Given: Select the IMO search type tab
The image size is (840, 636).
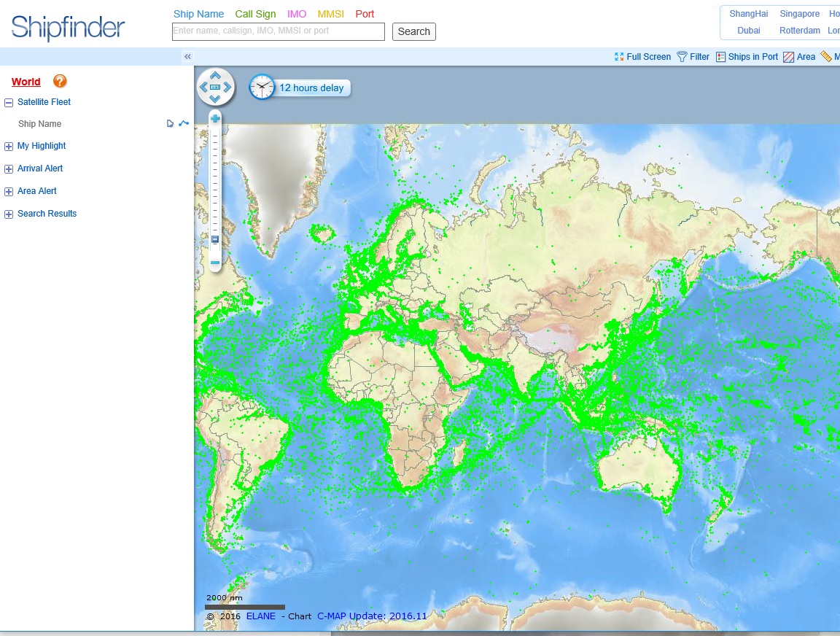Looking at the screenshot, I should pyautogui.click(x=297, y=14).
